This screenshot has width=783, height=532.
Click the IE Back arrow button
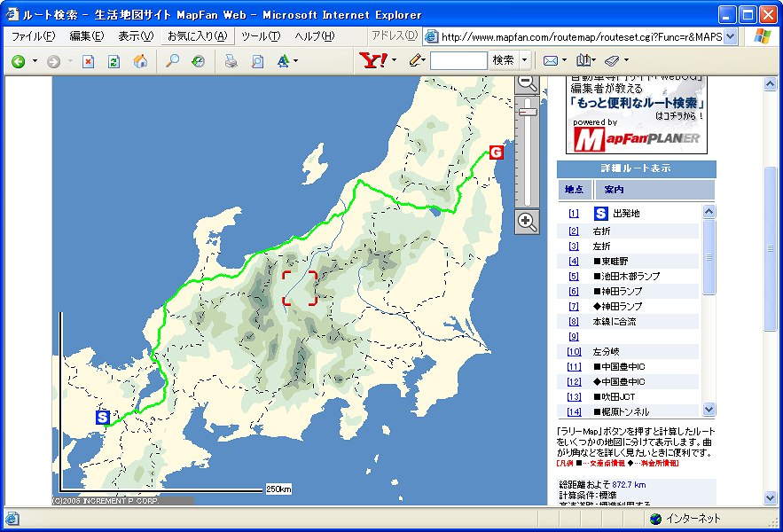[x=19, y=61]
